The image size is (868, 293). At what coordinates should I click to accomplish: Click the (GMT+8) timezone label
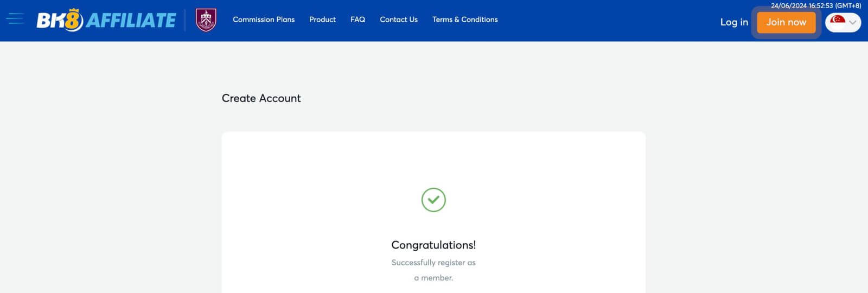(x=848, y=5)
